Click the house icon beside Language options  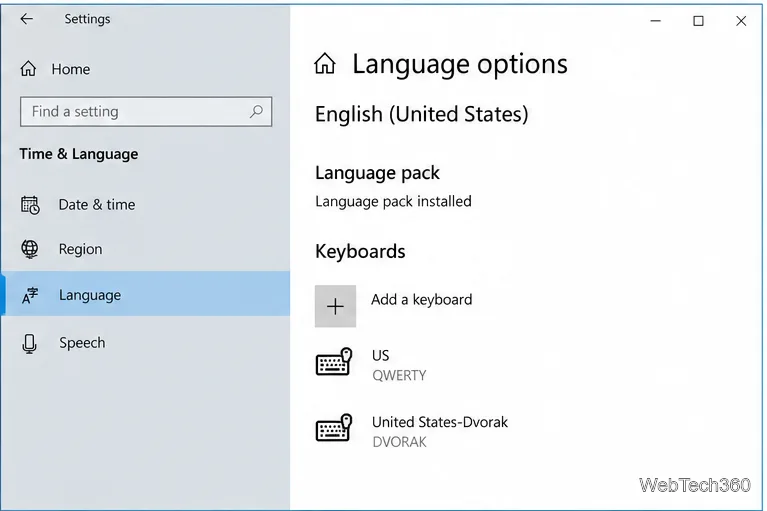click(325, 64)
